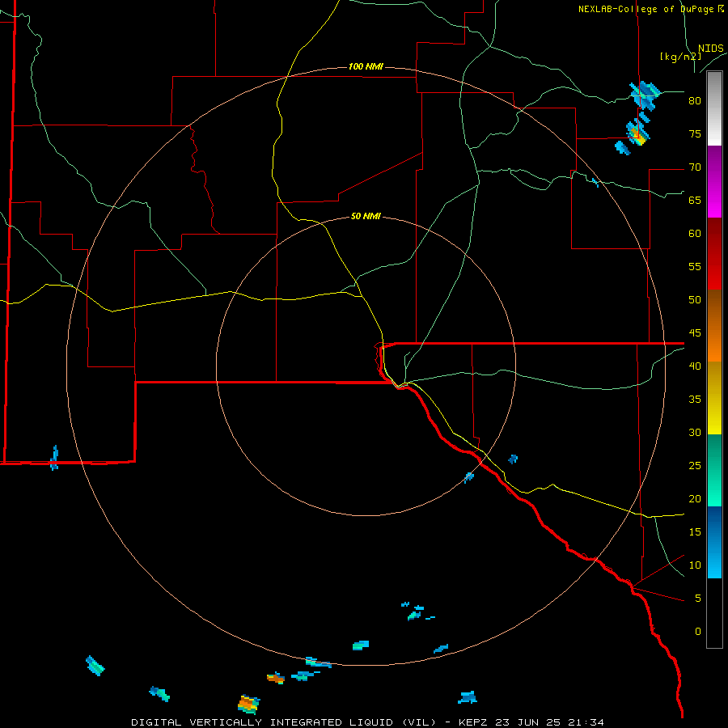Select the yellow segment of the color scale
This screenshot has height=728, width=728.
point(714,398)
